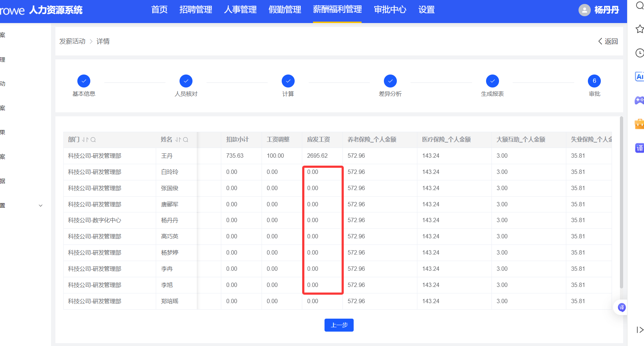Click the game controller icon in right sidebar

(x=639, y=100)
